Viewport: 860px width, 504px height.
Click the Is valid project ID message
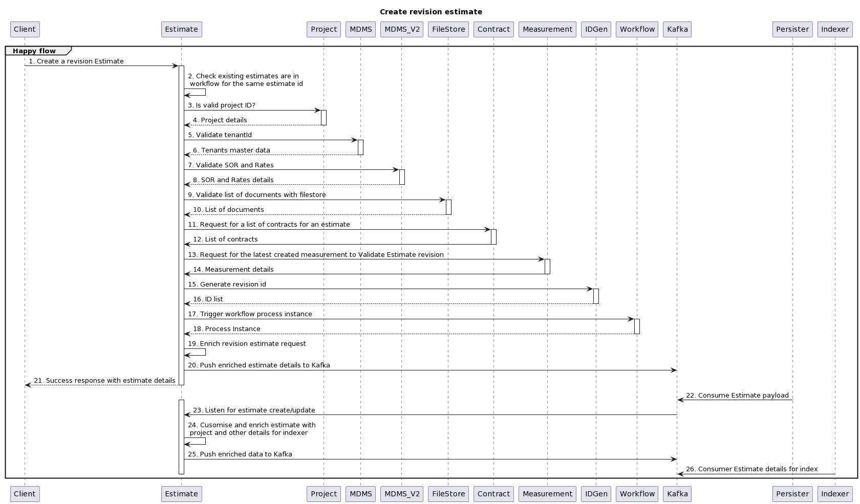pos(221,105)
